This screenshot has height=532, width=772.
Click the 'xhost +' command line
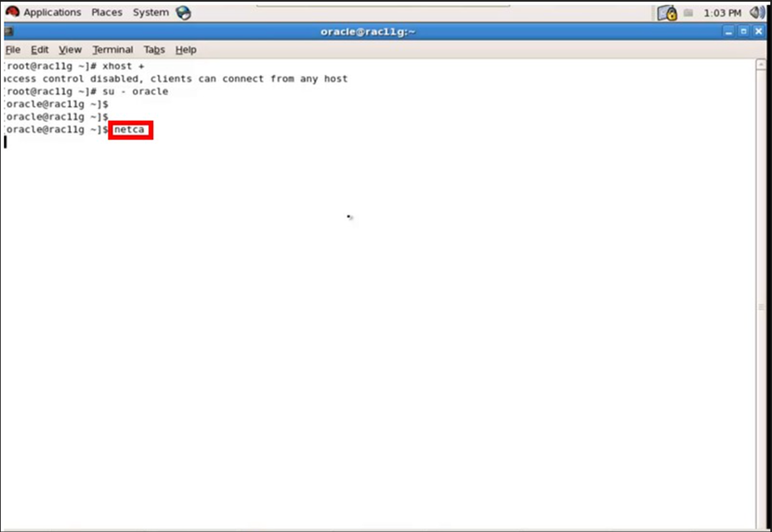pos(74,67)
